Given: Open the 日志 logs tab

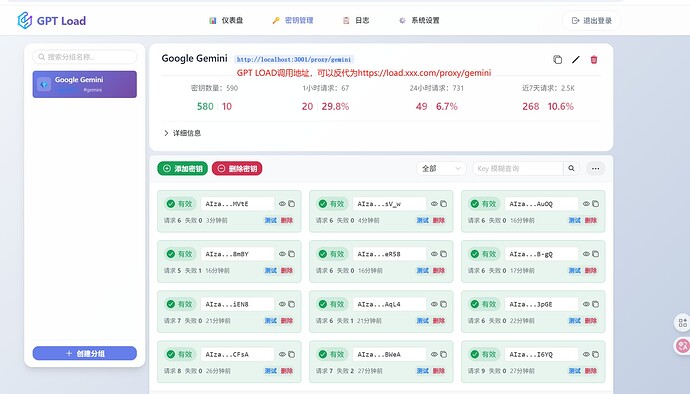Looking at the screenshot, I should click(x=356, y=20).
